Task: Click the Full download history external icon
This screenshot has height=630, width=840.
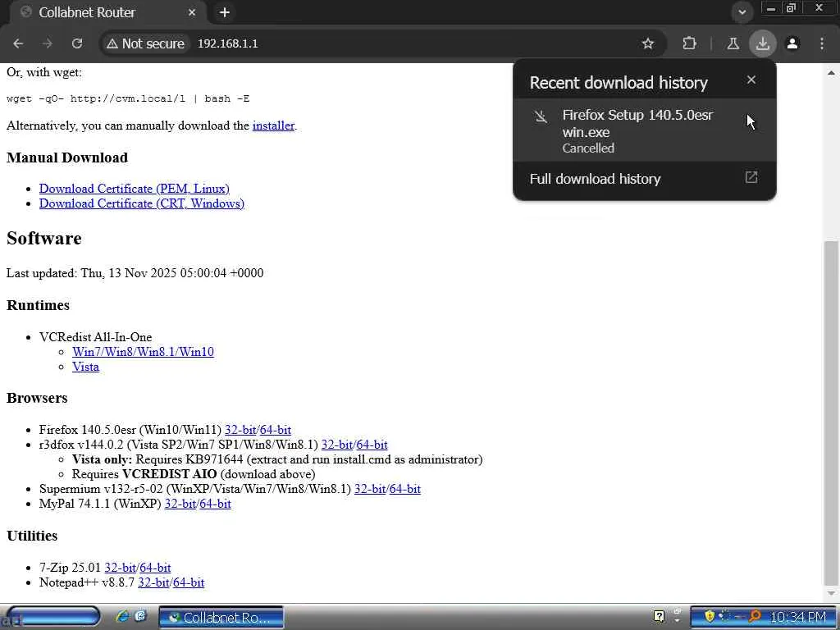Action: [751, 177]
